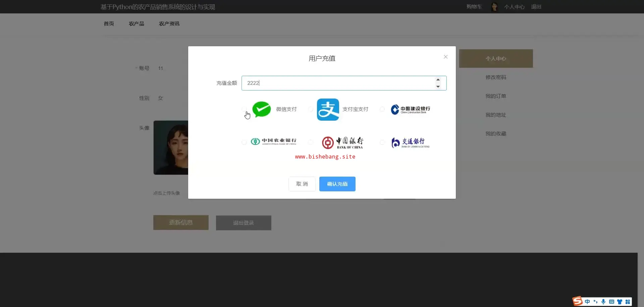This screenshot has width=644, height=307.
Task: Click 退出 in the top bar
Action: 536,7
